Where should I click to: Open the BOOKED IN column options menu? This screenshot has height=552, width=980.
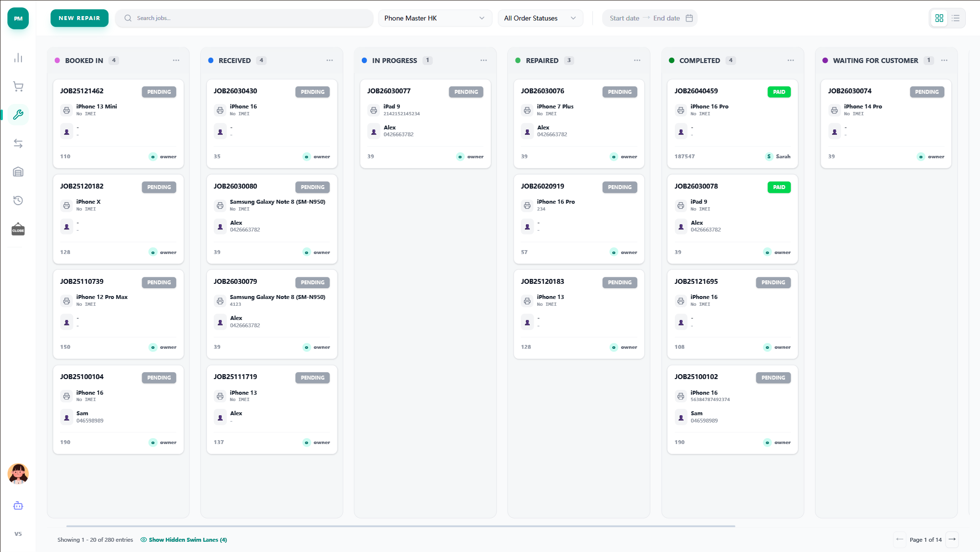176,60
